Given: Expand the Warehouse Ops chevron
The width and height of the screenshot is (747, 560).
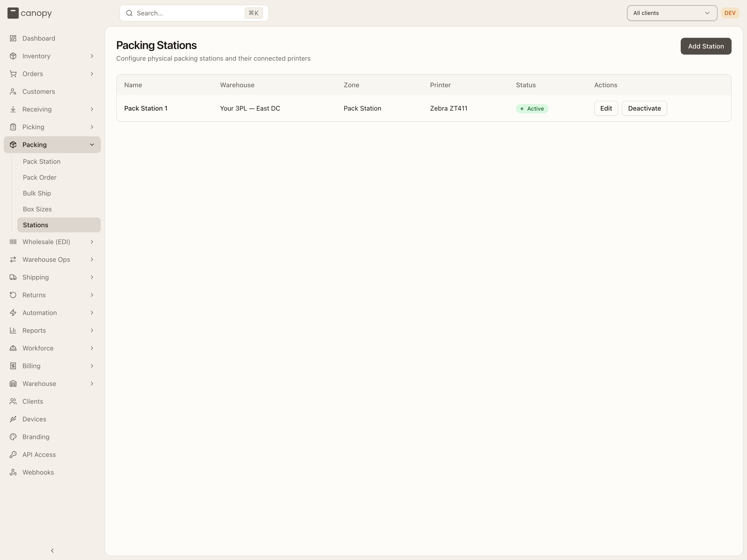Looking at the screenshot, I should [92, 259].
